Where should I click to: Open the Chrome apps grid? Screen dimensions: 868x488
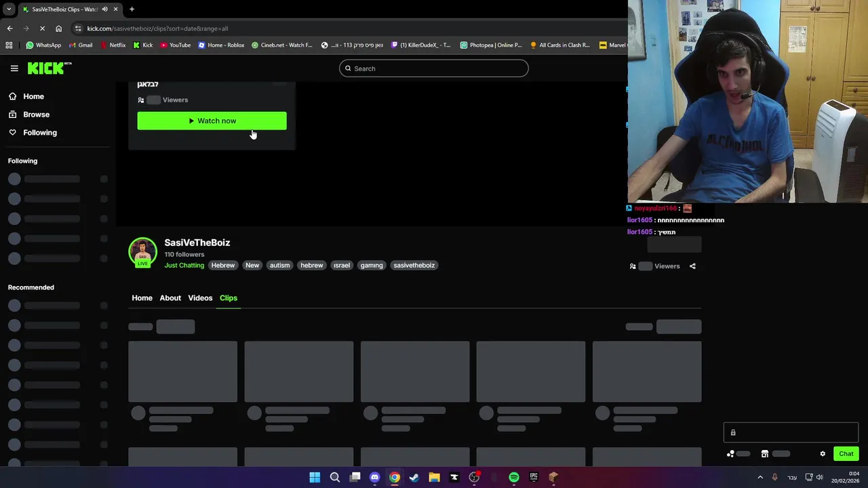9,45
